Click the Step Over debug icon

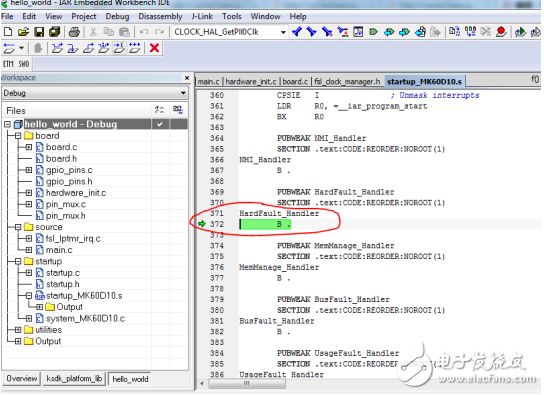click(57, 48)
